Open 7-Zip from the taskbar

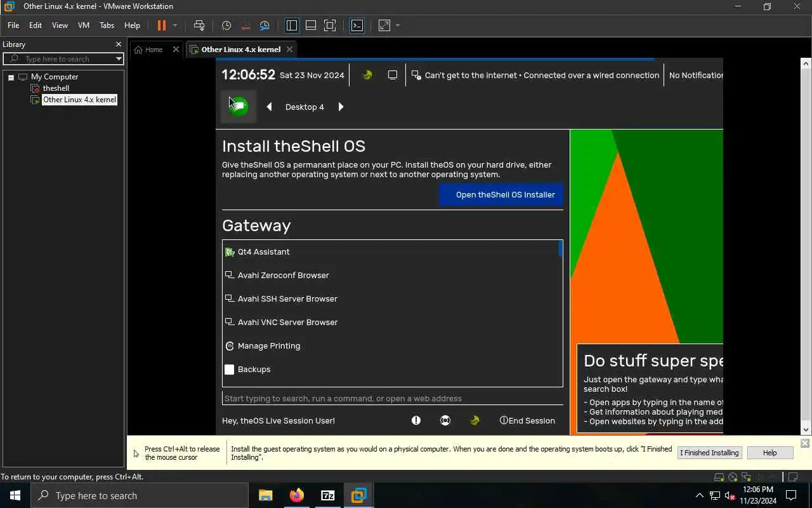click(328, 495)
